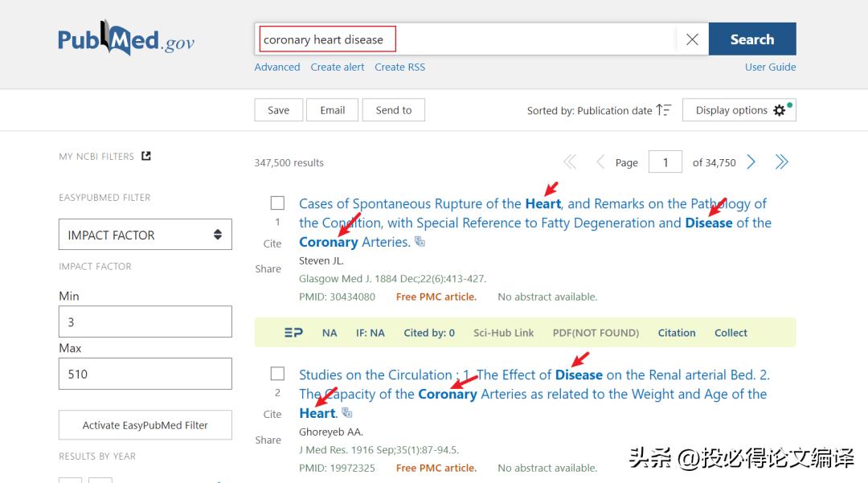
Task: Jump to the last results page arrow
Action: 781,162
